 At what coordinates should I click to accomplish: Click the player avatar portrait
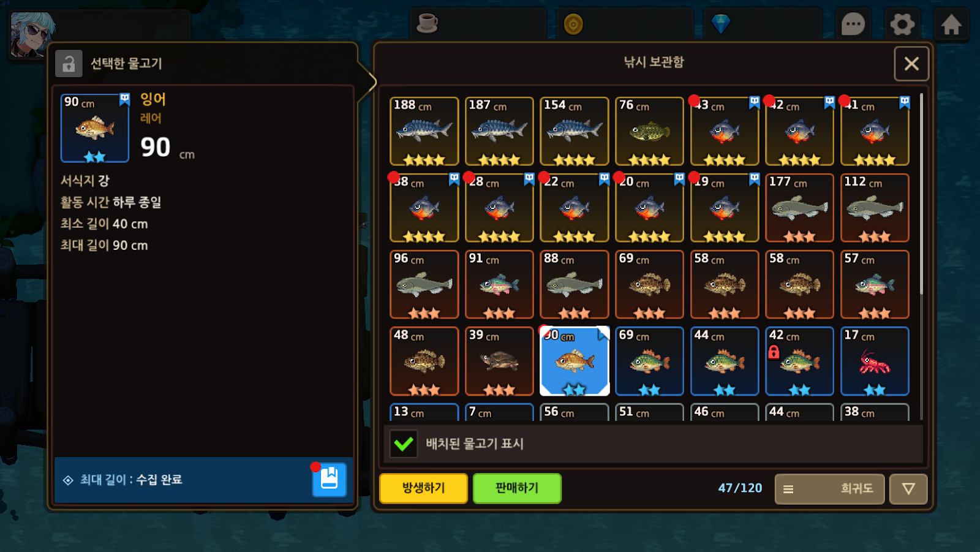[x=31, y=34]
